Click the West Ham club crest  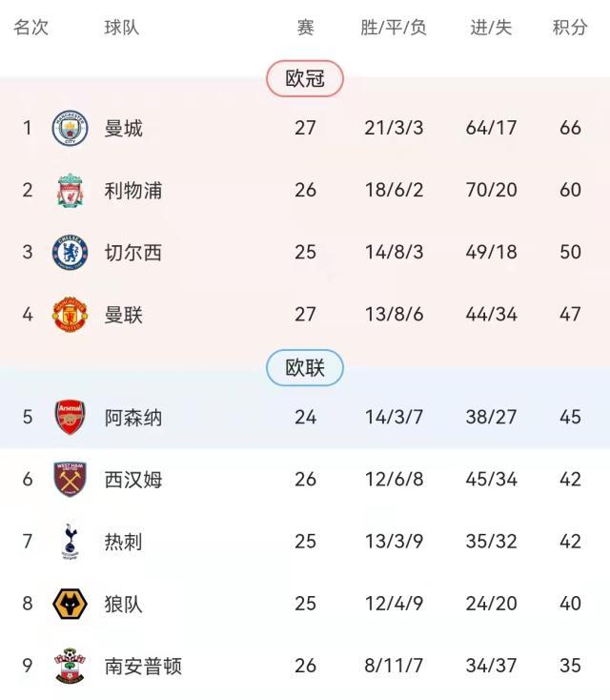pos(70,480)
